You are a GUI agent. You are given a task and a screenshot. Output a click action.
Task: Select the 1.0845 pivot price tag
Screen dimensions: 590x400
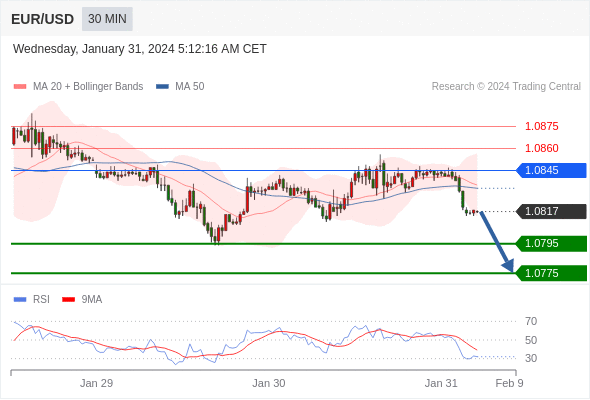[x=551, y=170]
